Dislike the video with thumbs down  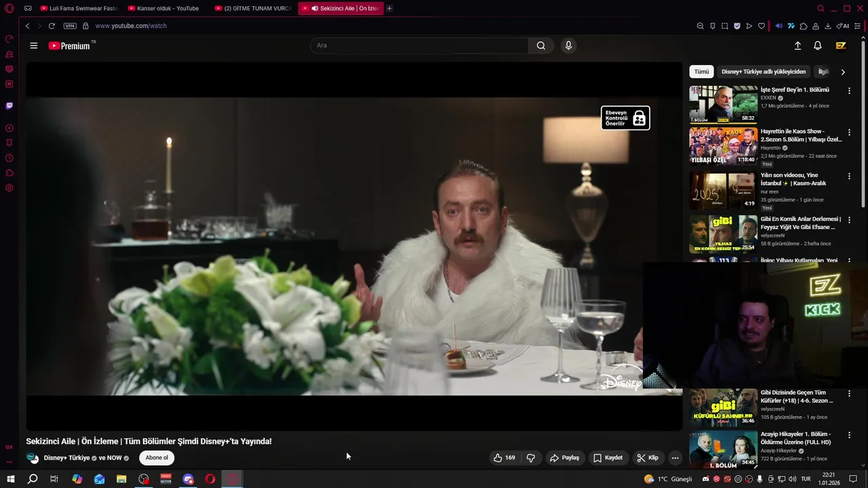[531, 457]
